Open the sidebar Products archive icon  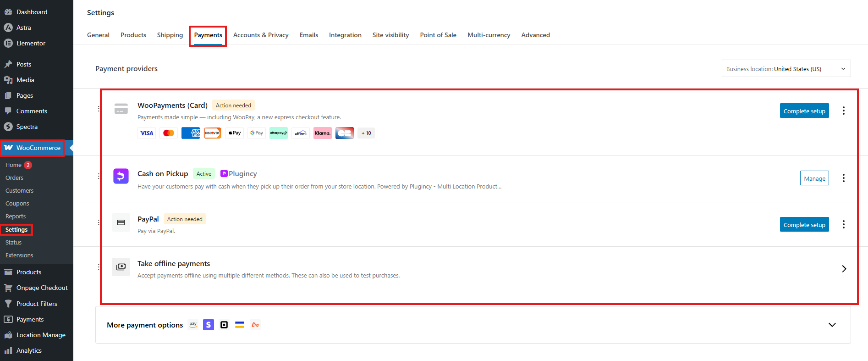[8, 272]
